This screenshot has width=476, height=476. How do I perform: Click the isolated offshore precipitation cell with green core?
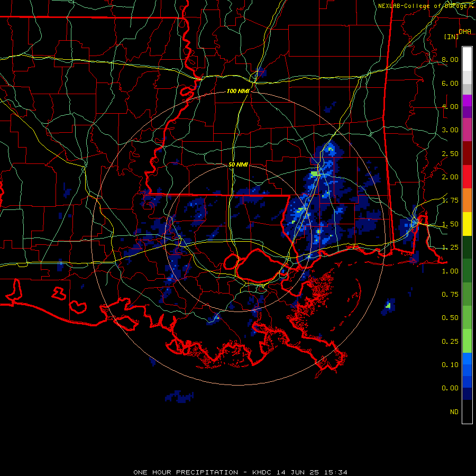click(388, 307)
